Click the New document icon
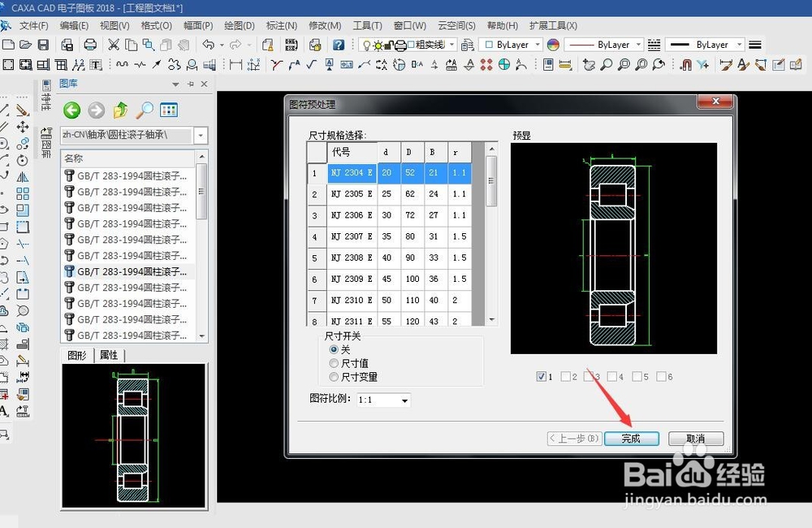The width and height of the screenshot is (812, 528). (x=8, y=45)
